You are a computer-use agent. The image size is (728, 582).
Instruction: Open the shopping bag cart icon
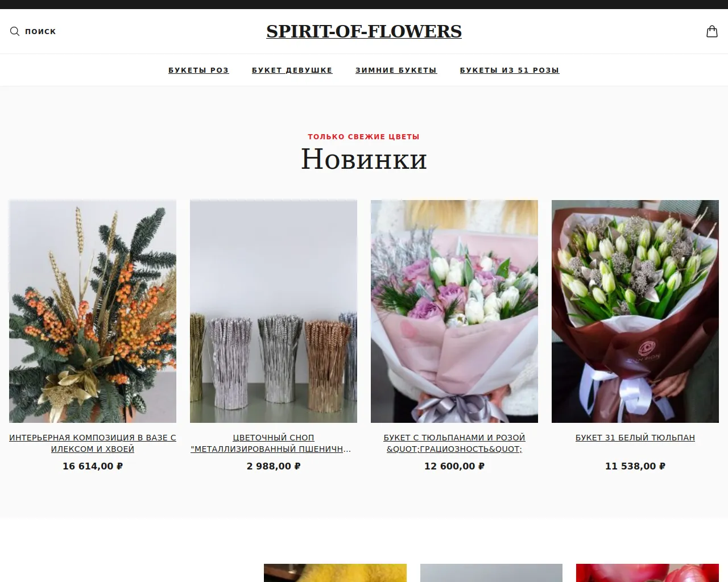(712, 31)
